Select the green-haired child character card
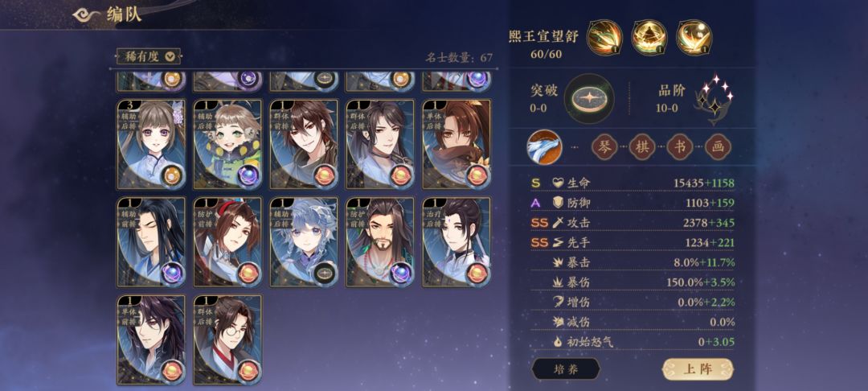 click(x=227, y=145)
